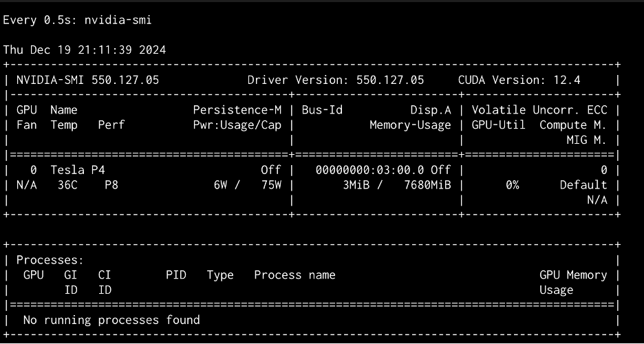Click the 'Persistence-M' column header
Viewport: 644px width, 344px height.
(x=237, y=110)
